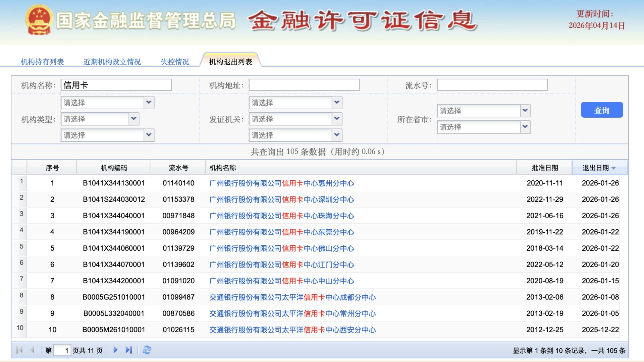The image size is (644, 362).
Task: Open the top 所在省市 province dropdown
Action: (483, 111)
